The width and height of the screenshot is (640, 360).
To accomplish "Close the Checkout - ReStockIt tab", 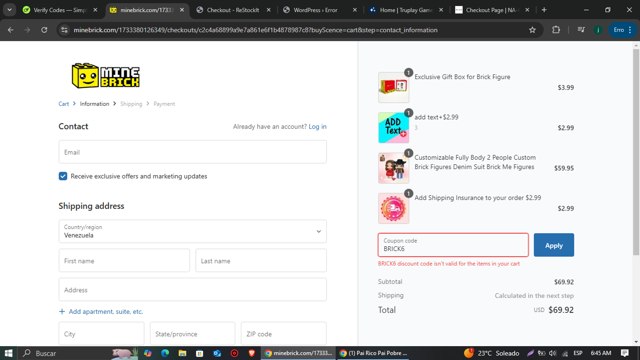I will click(x=269, y=10).
